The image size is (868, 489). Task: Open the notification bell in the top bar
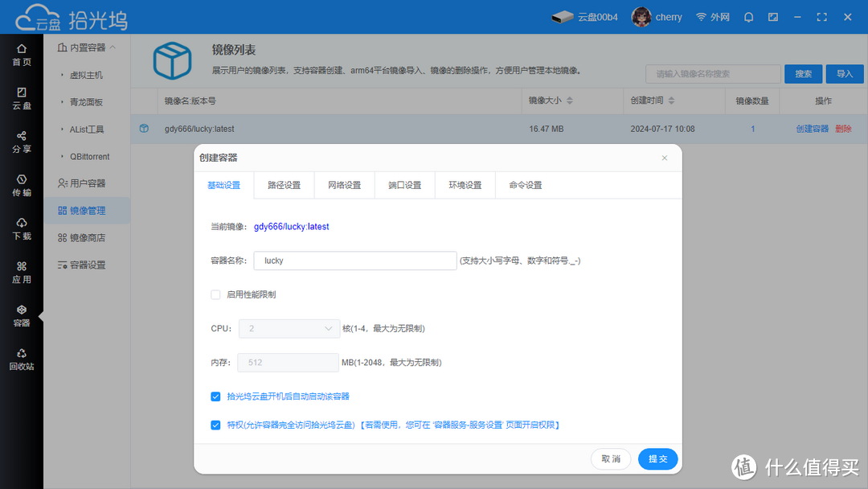click(748, 16)
